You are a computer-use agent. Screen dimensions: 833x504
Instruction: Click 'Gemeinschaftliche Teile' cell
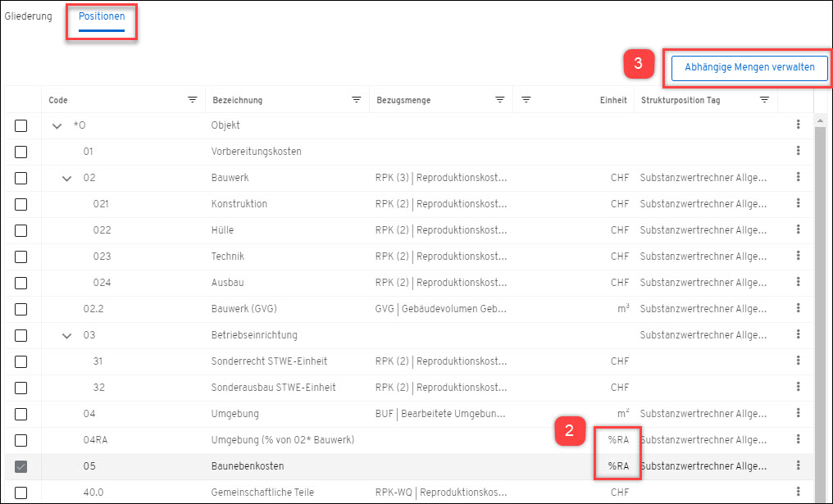262,493
